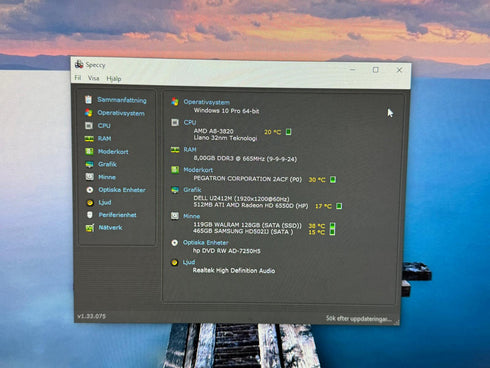
Task: Open the Hjälp menu
Action: (x=114, y=79)
